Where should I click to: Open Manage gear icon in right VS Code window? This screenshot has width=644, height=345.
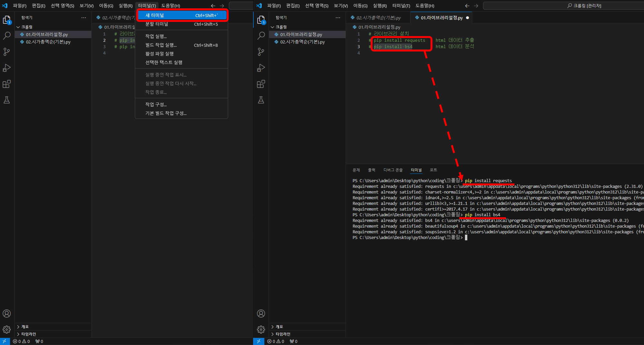(x=261, y=329)
